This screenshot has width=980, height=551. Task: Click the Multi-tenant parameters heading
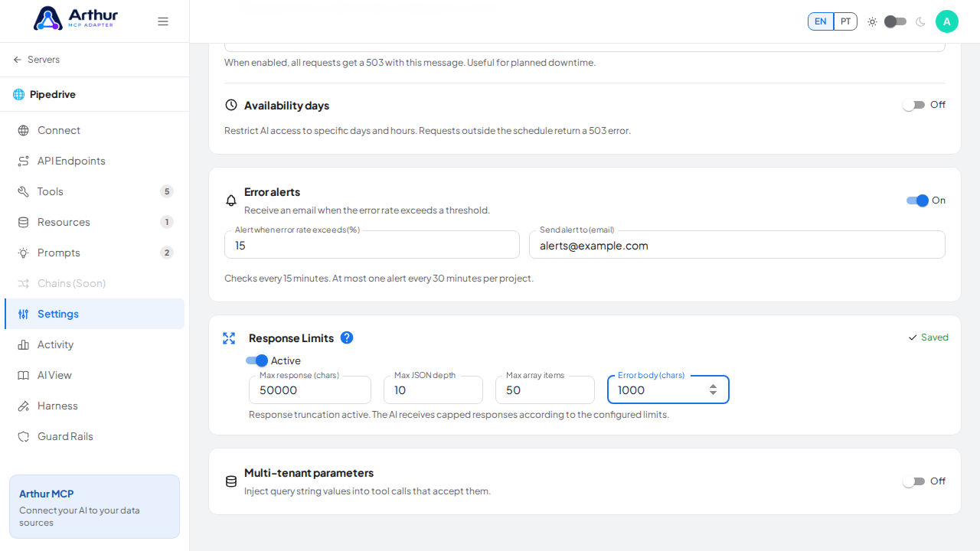[309, 473]
